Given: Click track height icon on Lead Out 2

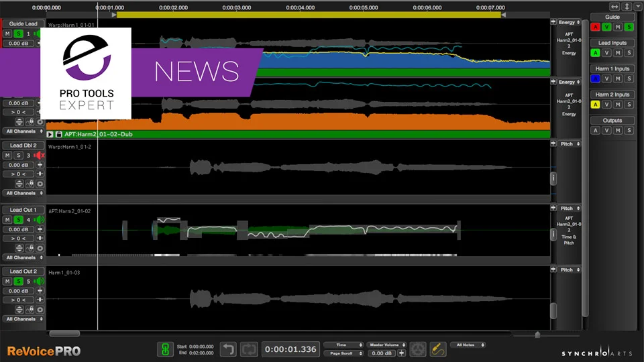Looking at the screenshot, I should click(19, 310).
